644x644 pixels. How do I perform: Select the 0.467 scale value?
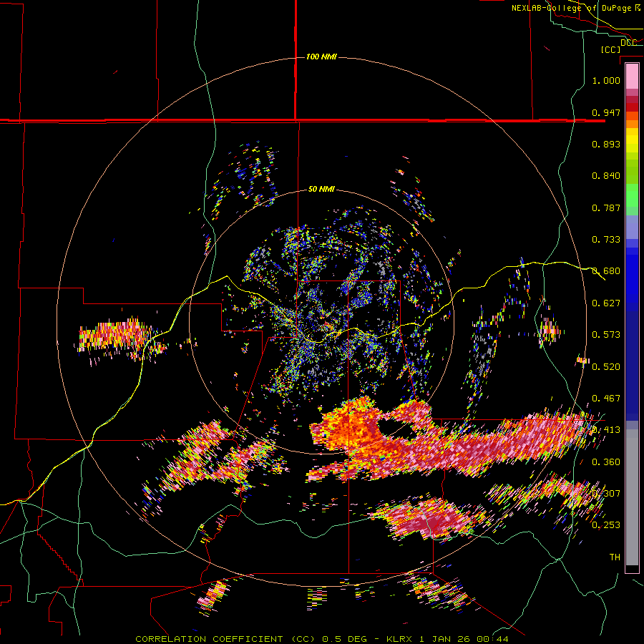coord(606,399)
